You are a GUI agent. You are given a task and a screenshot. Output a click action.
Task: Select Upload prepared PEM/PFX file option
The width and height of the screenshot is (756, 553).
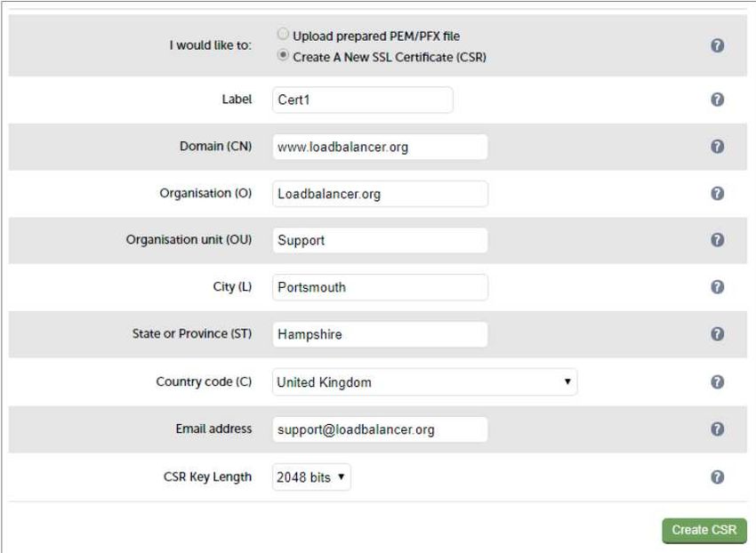click(x=283, y=35)
